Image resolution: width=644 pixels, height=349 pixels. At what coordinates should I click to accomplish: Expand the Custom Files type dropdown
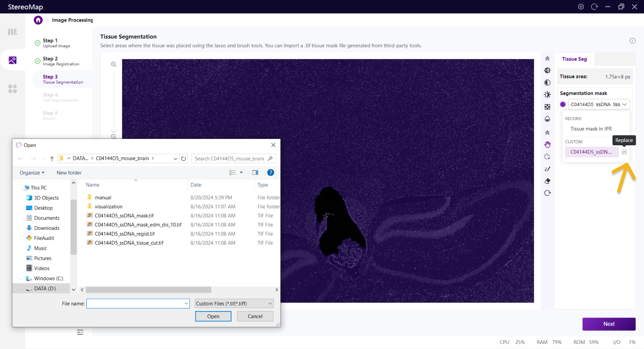234,303
